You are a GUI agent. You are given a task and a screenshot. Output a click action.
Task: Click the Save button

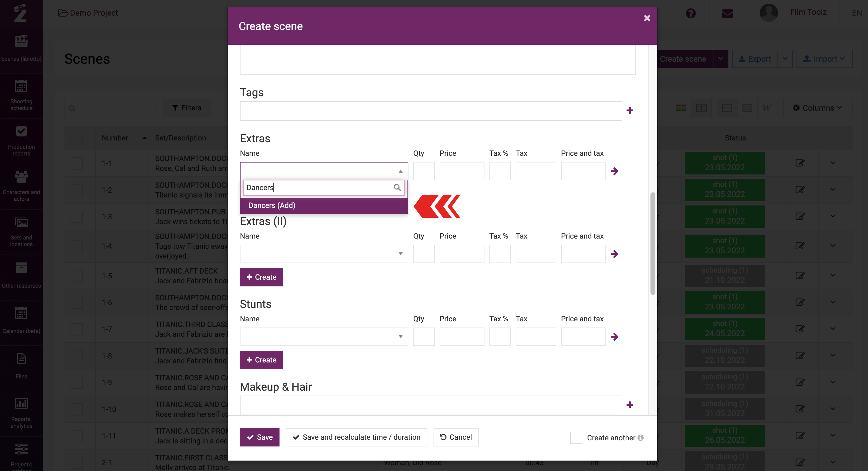[260, 437]
